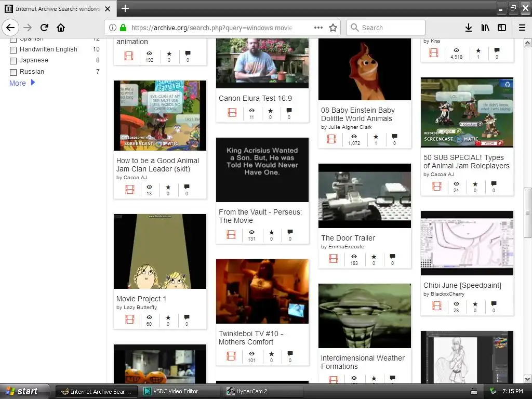Open the downloads arrow icon
Screen dimensions: 532x399
tap(469, 28)
